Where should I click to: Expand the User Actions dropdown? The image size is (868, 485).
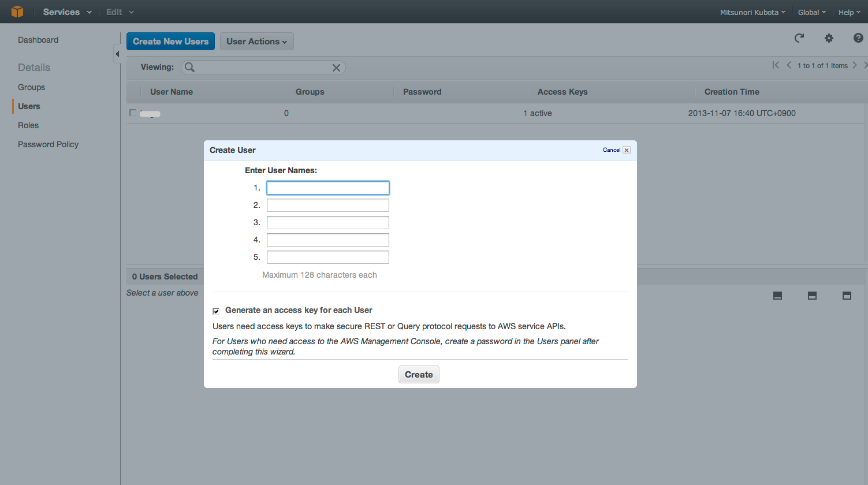pyautogui.click(x=256, y=42)
